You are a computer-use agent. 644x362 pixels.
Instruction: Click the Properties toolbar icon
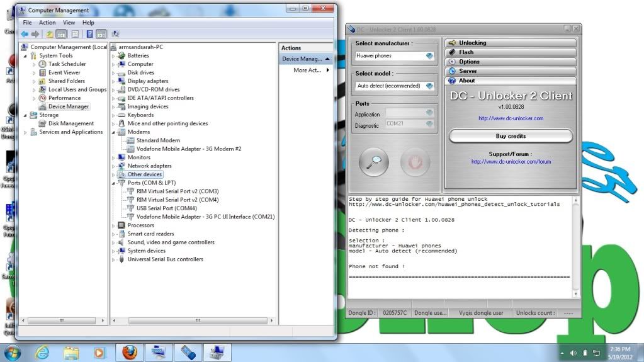click(x=76, y=34)
